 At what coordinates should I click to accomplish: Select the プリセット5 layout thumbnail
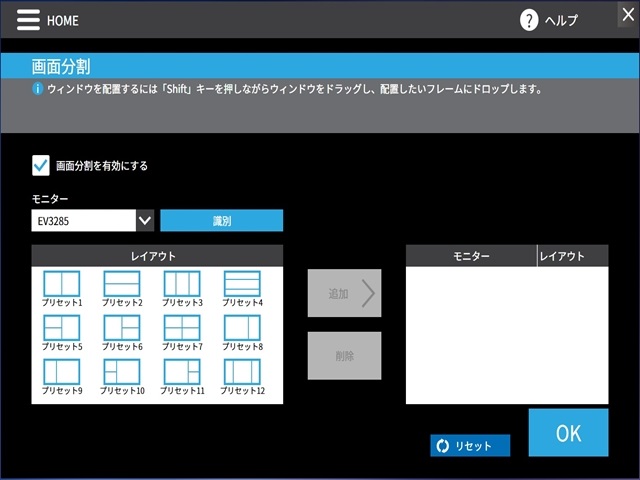pyautogui.click(x=62, y=327)
